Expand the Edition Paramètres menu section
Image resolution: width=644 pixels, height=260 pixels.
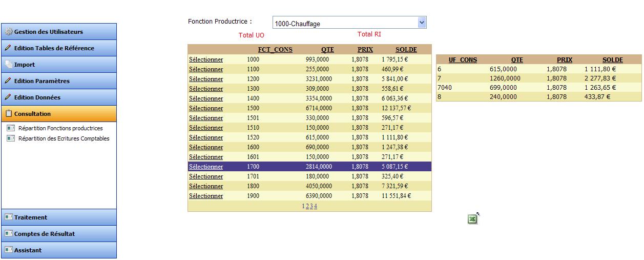pos(41,81)
